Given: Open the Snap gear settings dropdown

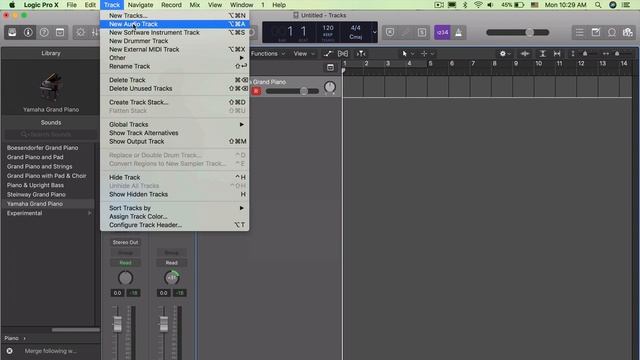Looking at the screenshot, I should [505, 53].
